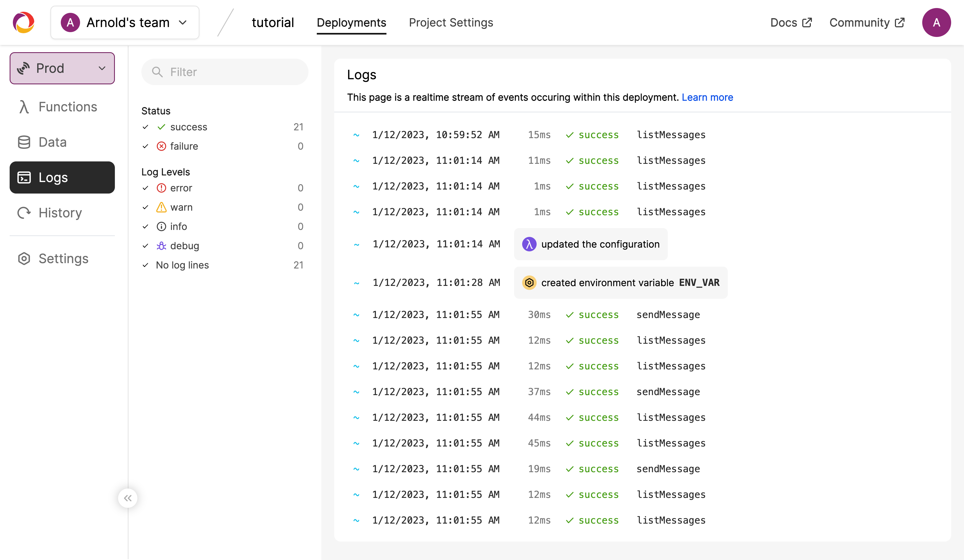Open the Prod deployment dropdown
Image resolution: width=964 pixels, height=560 pixels.
tap(62, 68)
